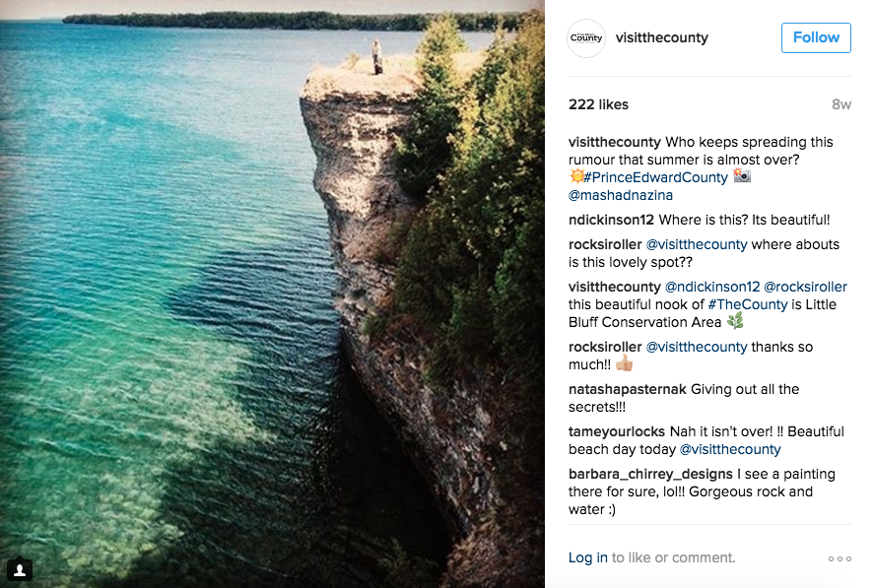Image resolution: width=874 pixels, height=588 pixels.
Task: Click the @ndickinson12 mention in reply
Action: click(712, 287)
